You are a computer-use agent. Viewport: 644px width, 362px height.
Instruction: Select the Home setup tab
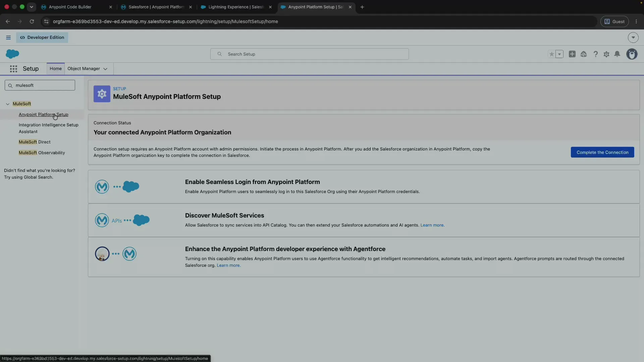pyautogui.click(x=56, y=68)
